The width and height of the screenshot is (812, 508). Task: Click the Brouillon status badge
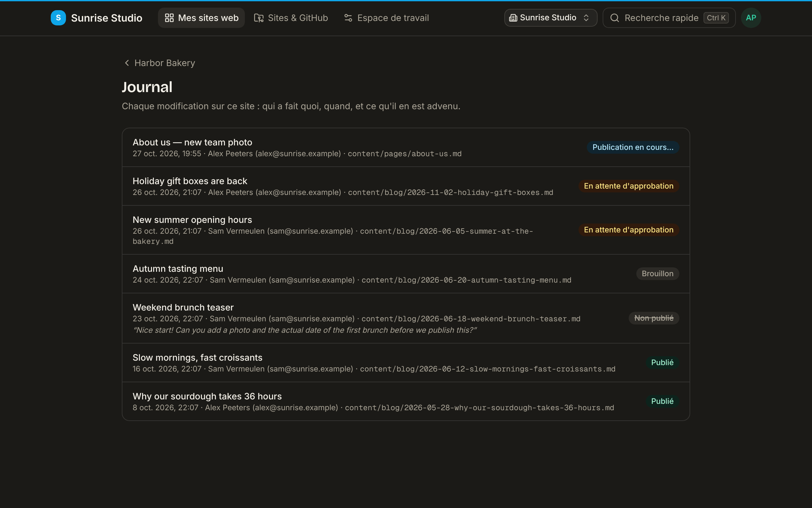[x=658, y=274]
